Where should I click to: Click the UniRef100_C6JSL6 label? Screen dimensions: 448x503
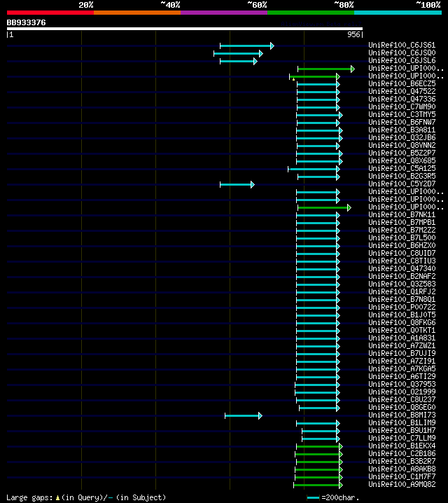pyautogui.click(x=402, y=60)
